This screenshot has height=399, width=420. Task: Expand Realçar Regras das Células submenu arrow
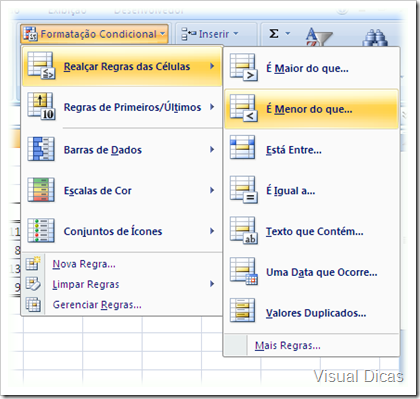[212, 66]
